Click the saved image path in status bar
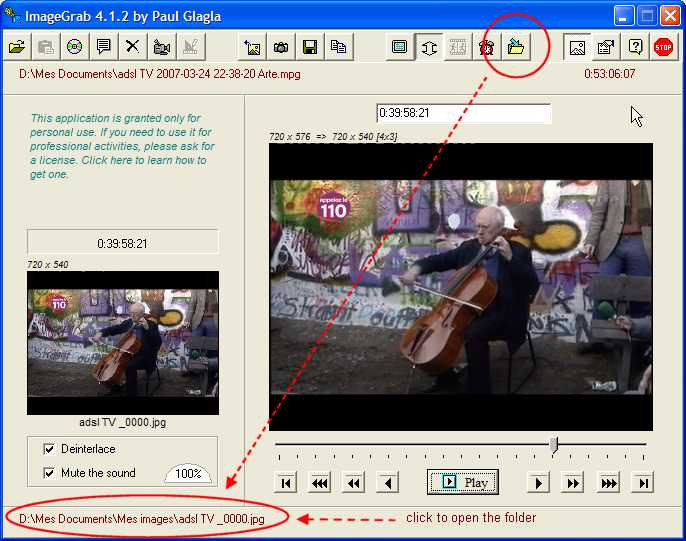Screen dimensions: 686x541 142,519
